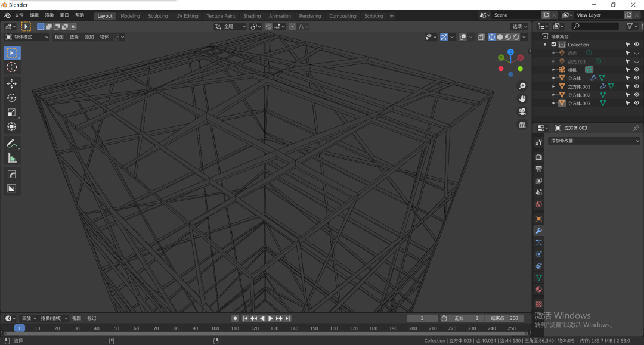644x345 pixels.
Task: Pick the Annotate pencil tool
Action: [x=11, y=144]
